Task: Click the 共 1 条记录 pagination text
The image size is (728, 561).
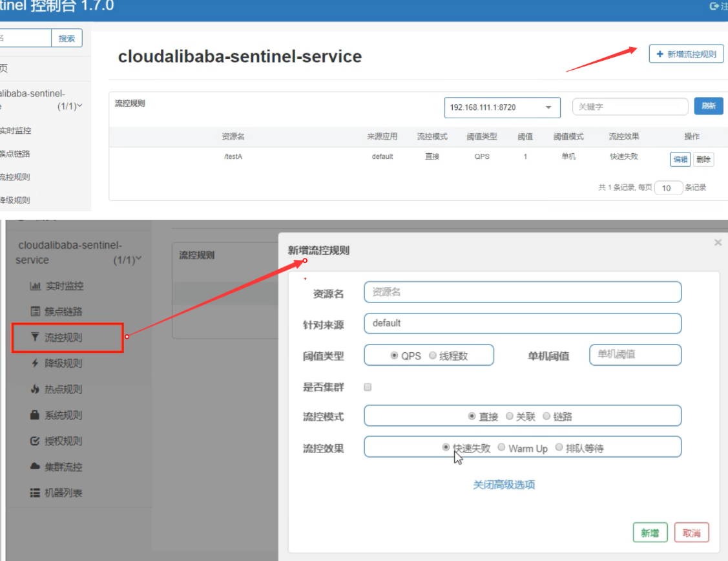Action: 617,187
